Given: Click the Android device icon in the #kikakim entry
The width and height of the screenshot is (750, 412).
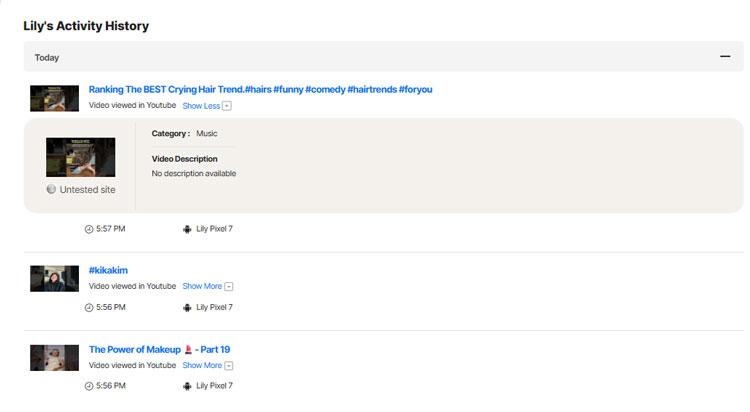Looking at the screenshot, I should click(187, 308).
